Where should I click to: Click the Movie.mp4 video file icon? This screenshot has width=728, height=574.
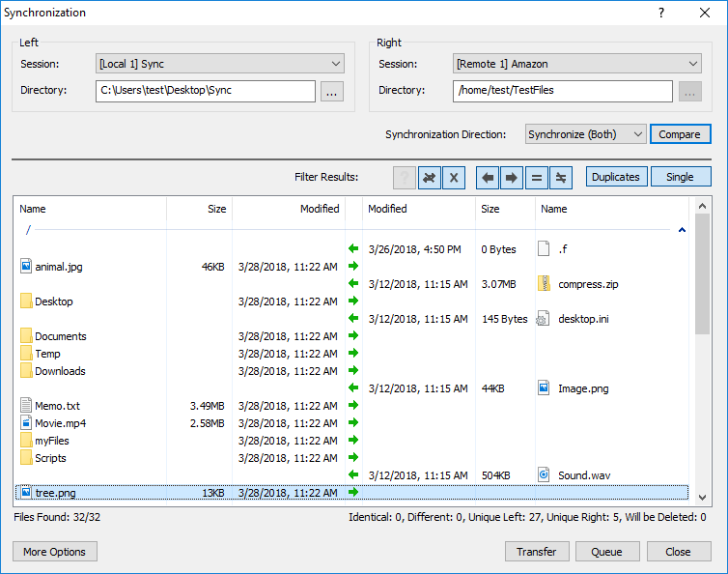[x=26, y=422]
